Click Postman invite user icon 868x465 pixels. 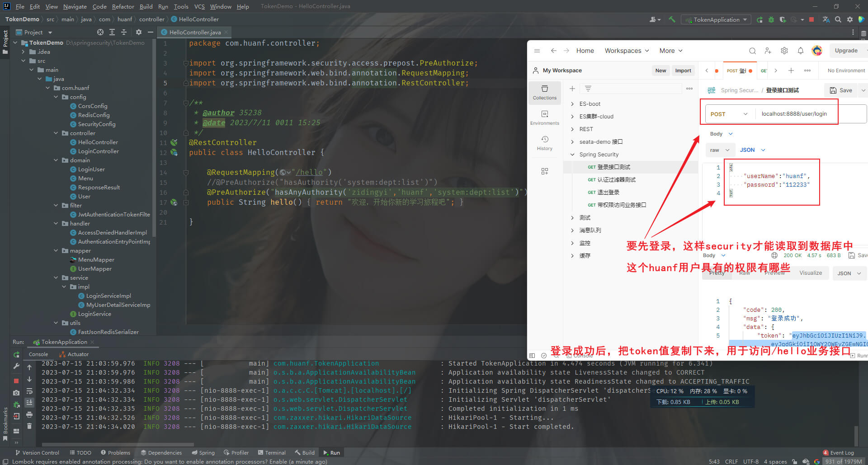(768, 51)
